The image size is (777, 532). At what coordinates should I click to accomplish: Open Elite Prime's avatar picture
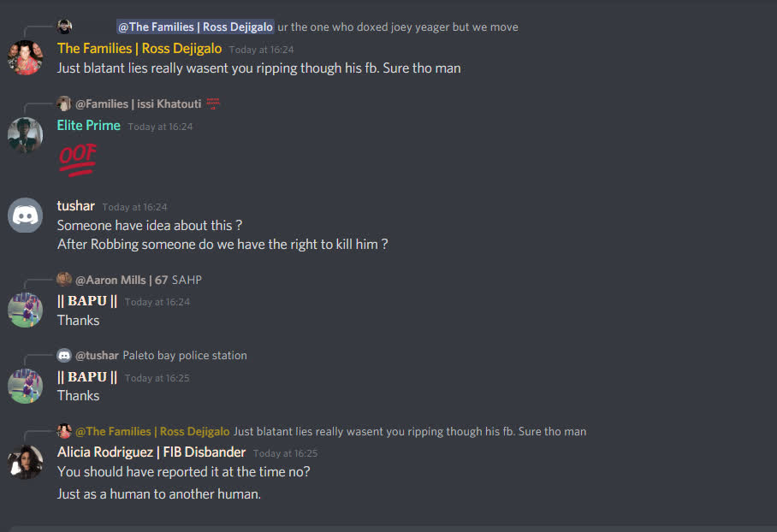tap(25, 134)
